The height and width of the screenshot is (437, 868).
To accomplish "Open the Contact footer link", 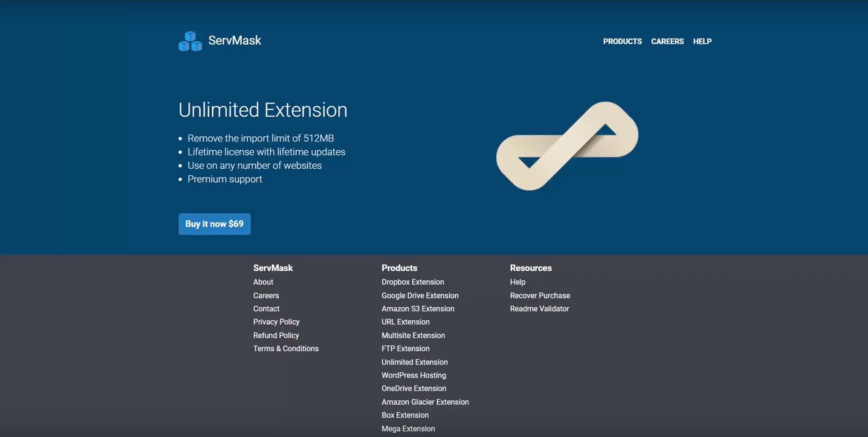I will 266,309.
